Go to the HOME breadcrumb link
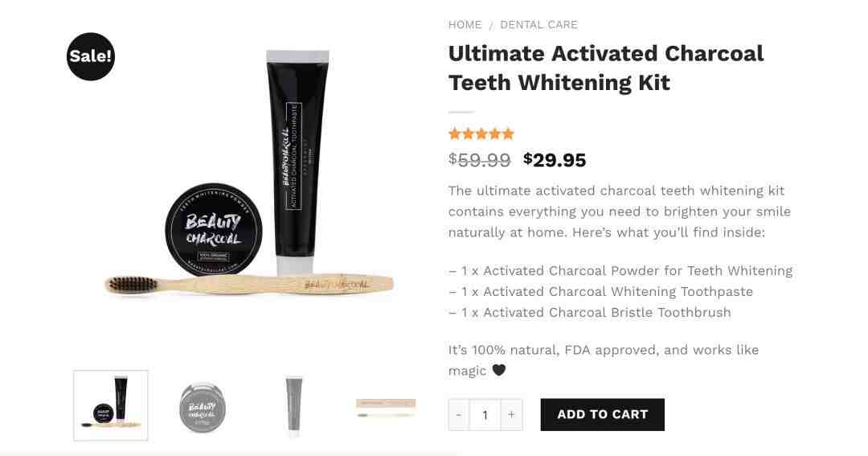Image resolution: width=868 pixels, height=456 pixels. coord(465,25)
